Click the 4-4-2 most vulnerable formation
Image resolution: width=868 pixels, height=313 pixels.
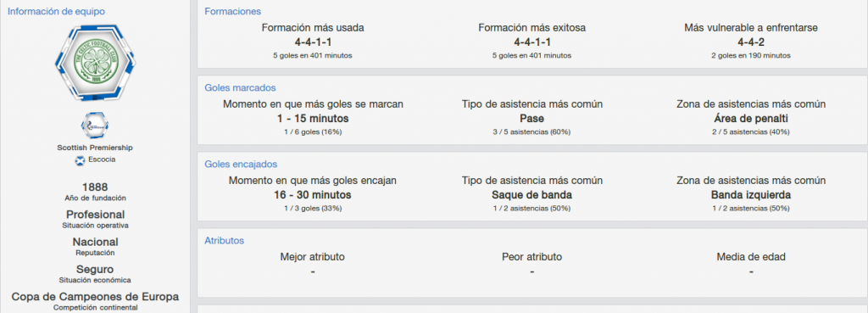pyautogui.click(x=751, y=42)
